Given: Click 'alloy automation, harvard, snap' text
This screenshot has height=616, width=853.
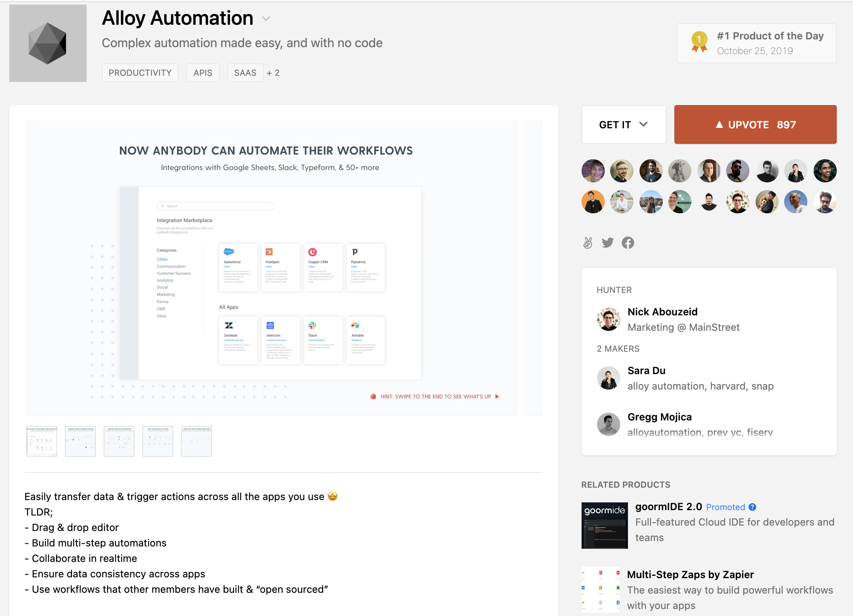Looking at the screenshot, I should 700,386.
